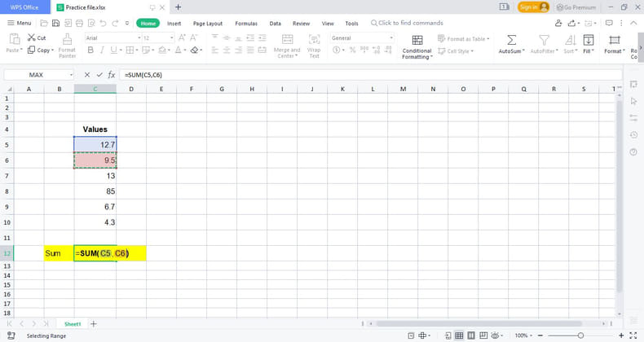The image size is (644, 342).
Task: Click the AutoFilter funnel icon
Action: click(544, 40)
